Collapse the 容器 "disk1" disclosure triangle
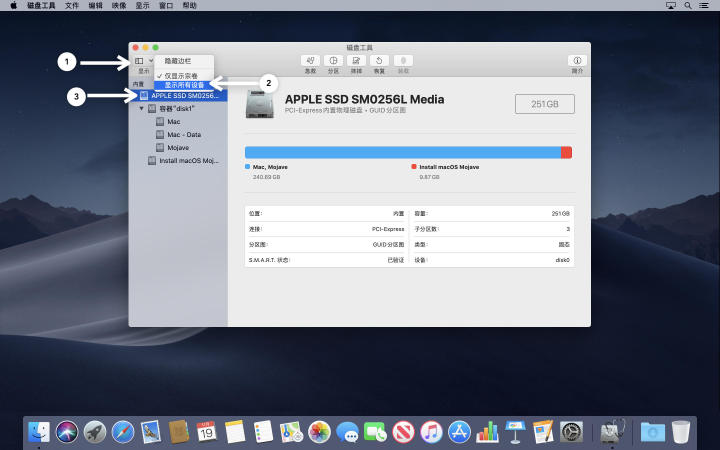Screen dimensions: 720x450 pyautogui.click(x=141, y=109)
